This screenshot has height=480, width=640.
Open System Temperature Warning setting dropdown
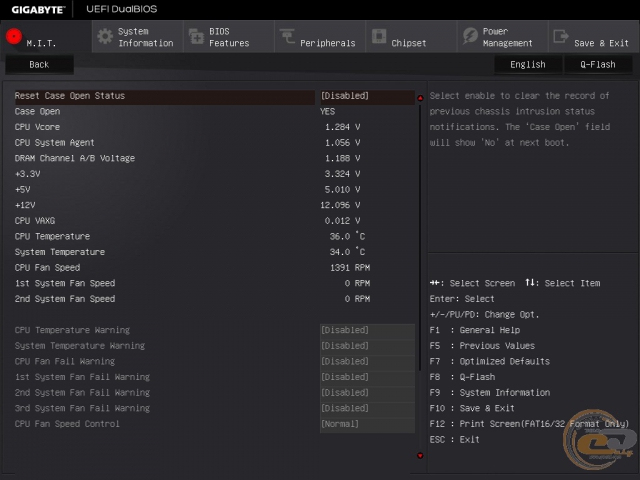367,346
